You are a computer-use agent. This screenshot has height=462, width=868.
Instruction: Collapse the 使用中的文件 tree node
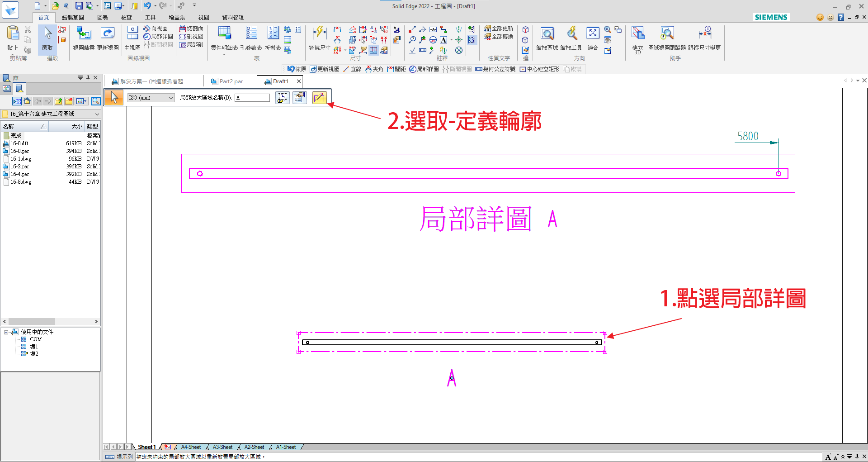tap(6, 332)
